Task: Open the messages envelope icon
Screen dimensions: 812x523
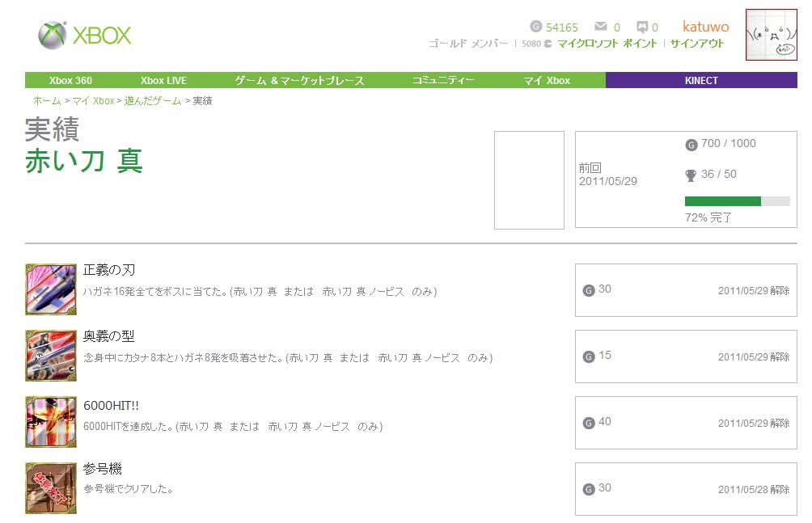Action: (x=601, y=26)
